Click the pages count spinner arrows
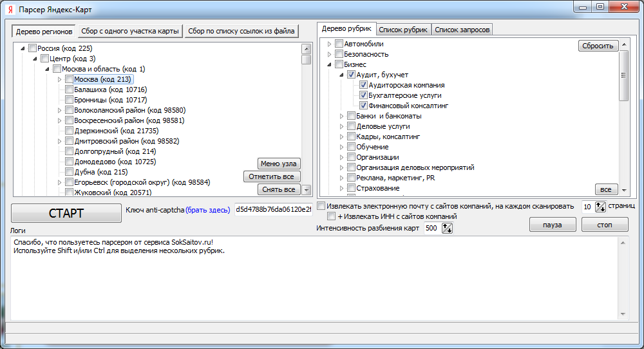The height and width of the screenshot is (349, 644). point(600,207)
